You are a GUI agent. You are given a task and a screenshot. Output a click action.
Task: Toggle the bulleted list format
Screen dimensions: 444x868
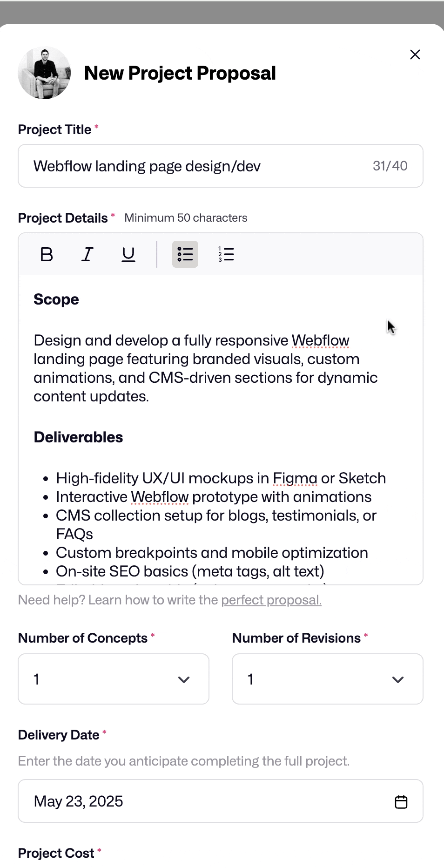[185, 254]
